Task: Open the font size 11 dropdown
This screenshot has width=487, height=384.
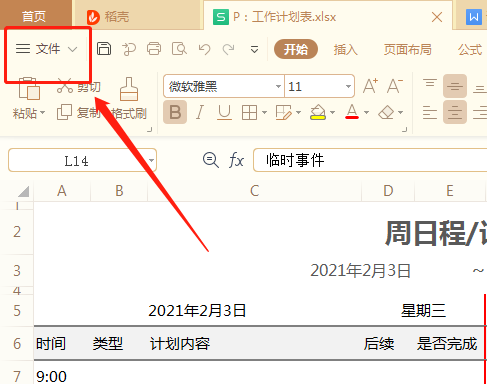Action: (x=348, y=86)
